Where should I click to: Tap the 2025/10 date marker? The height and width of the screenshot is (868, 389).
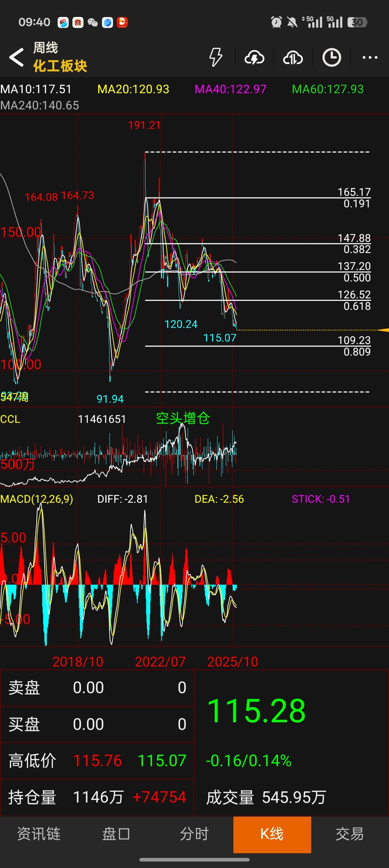[233, 662]
